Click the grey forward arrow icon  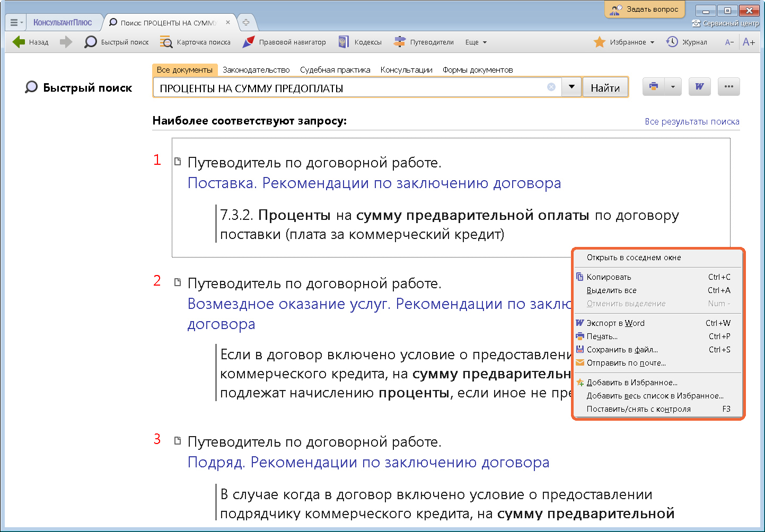coord(66,42)
